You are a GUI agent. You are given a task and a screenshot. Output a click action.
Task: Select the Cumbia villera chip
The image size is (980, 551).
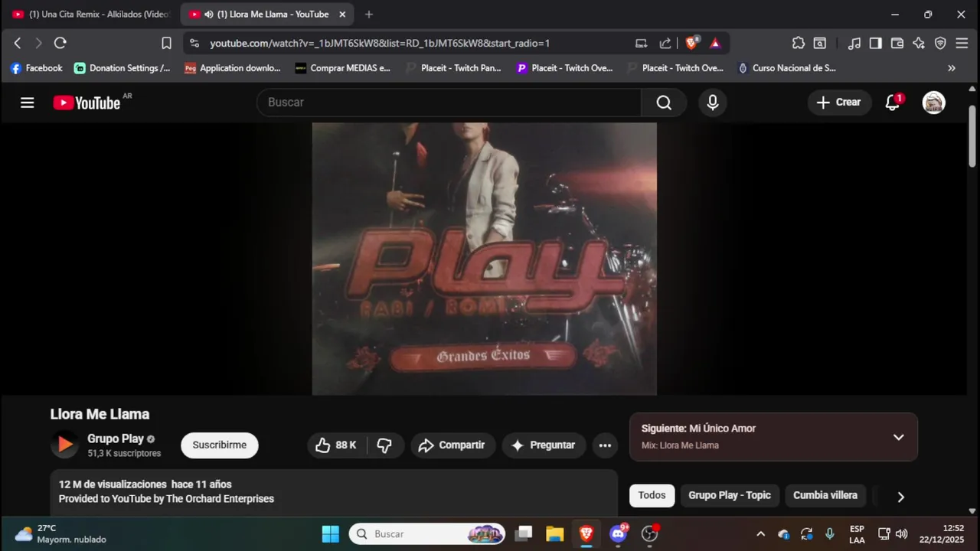[x=825, y=496]
